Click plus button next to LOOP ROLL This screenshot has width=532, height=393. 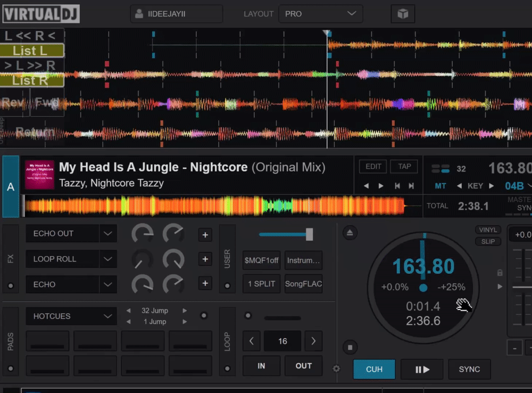(205, 259)
